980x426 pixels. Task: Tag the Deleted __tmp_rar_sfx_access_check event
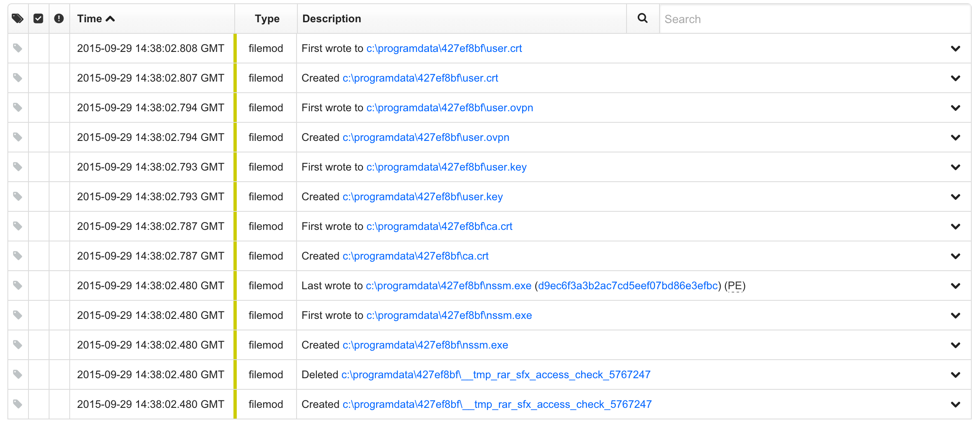click(17, 375)
